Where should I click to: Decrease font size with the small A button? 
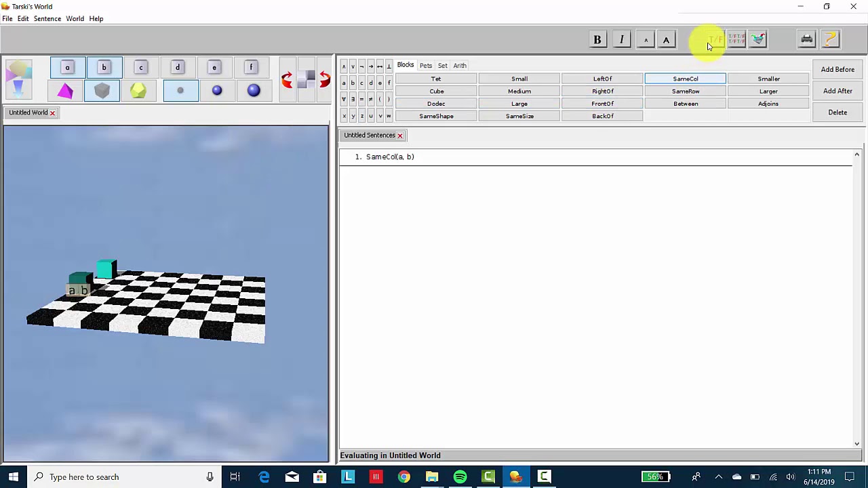[x=646, y=39]
